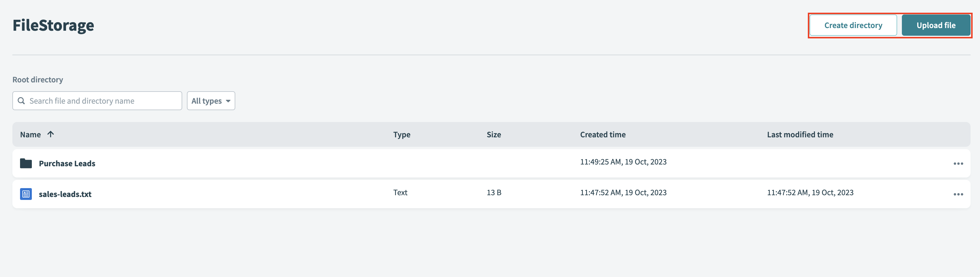Image resolution: width=980 pixels, height=277 pixels.
Task: Click the search magnifier icon
Action: coord(22,101)
